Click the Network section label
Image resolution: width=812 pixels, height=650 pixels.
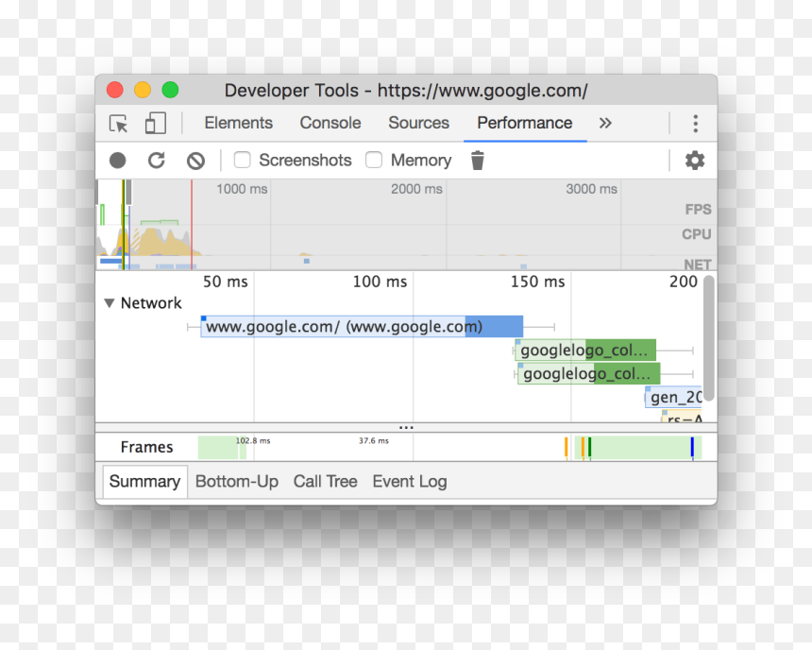click(151, 302)
